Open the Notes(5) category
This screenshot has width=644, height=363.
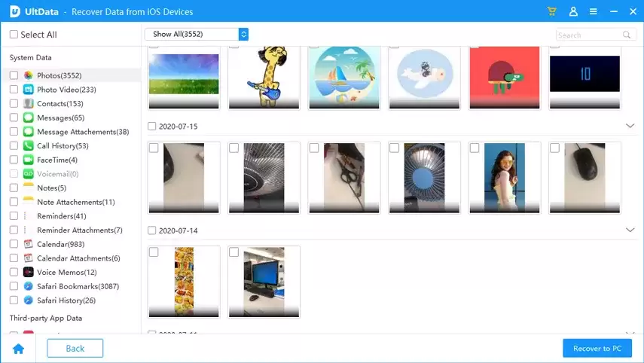coord(52,188)
